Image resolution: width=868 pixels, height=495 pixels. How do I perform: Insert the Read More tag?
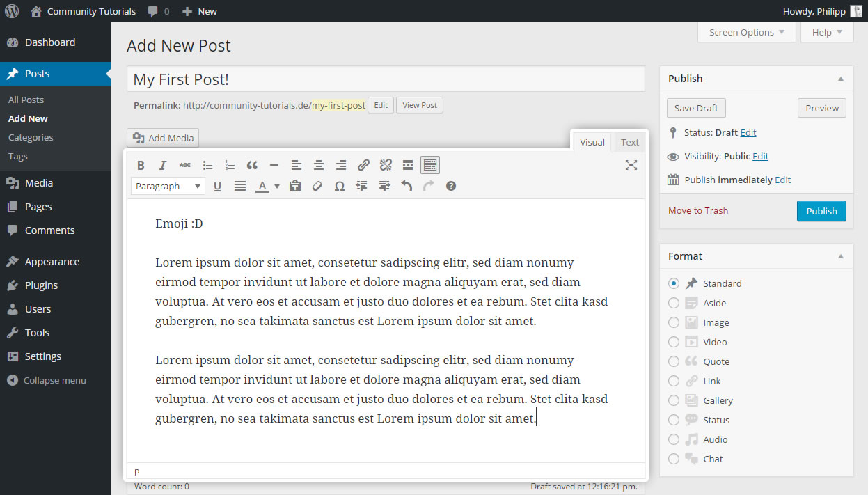pyautogui.click(x=407, y=165)
